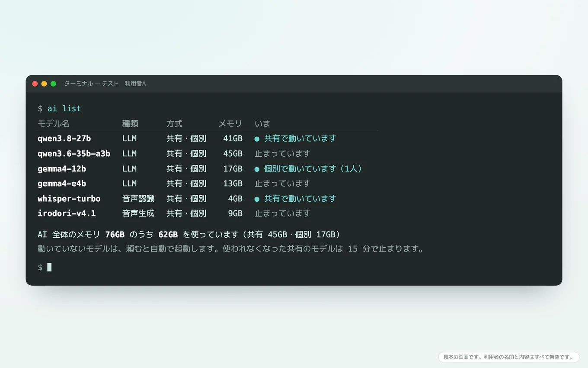The width and height of the screenshot is (588, 368).
Task: Click "共有で動いています" in the qwen3.8-27b row
Action: click(300, 139)
